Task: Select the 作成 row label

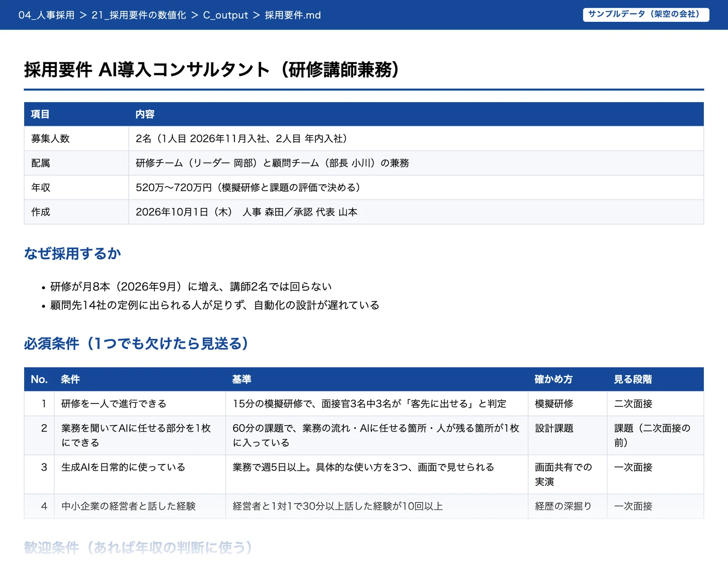Action: point(40,212)
